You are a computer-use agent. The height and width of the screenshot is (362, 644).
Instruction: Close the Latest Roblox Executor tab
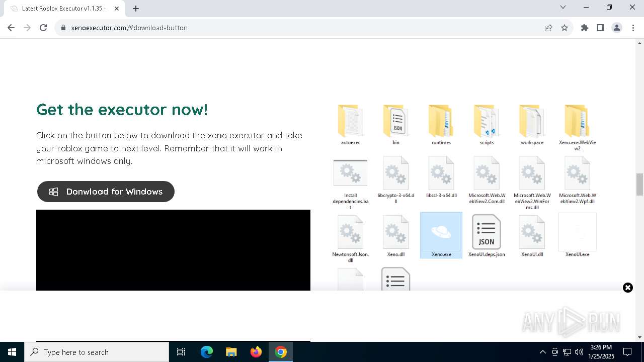(116, 9)
